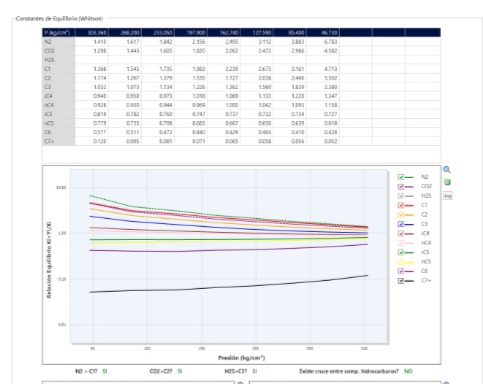Toggle the C2 legend checkbox
Viewport: 483px width, 384px height.
point(401,215)
